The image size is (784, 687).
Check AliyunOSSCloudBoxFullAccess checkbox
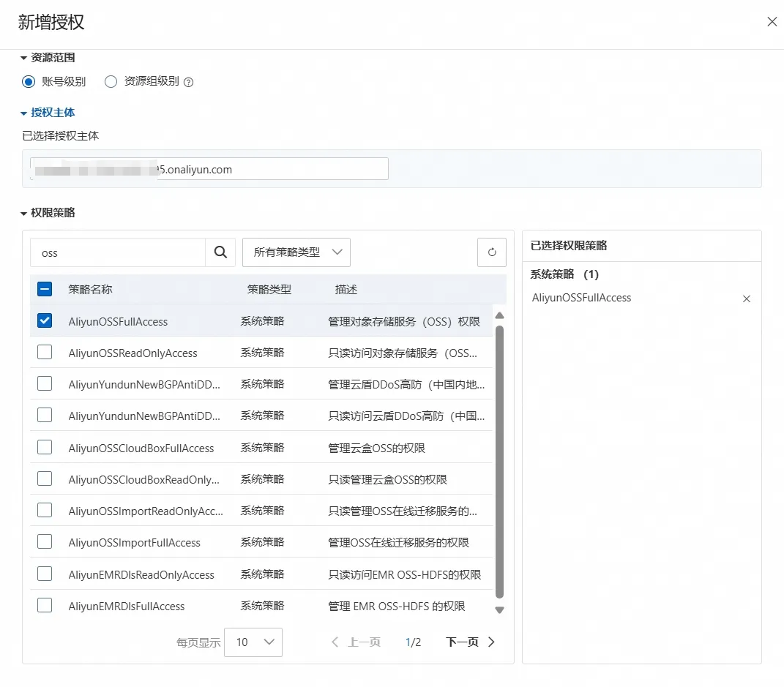coord(45,447)
